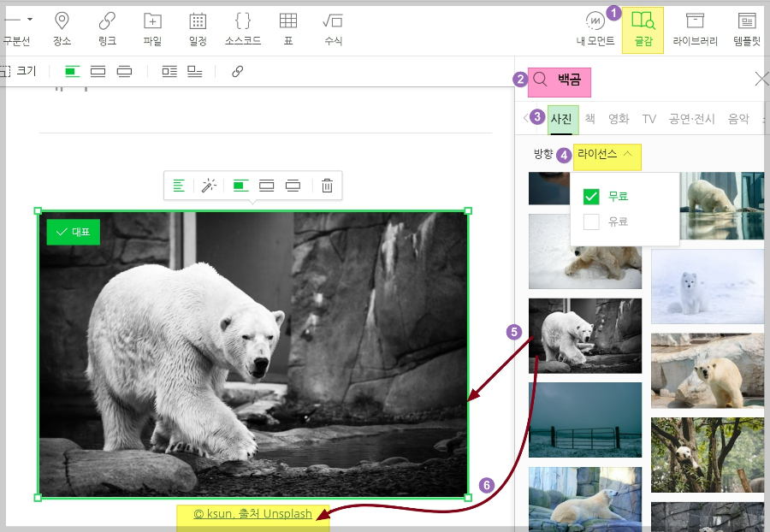Check the 유료 license checkbox
Screen dimensions: 770x532
pyautogui.click(x=591, y=222)
